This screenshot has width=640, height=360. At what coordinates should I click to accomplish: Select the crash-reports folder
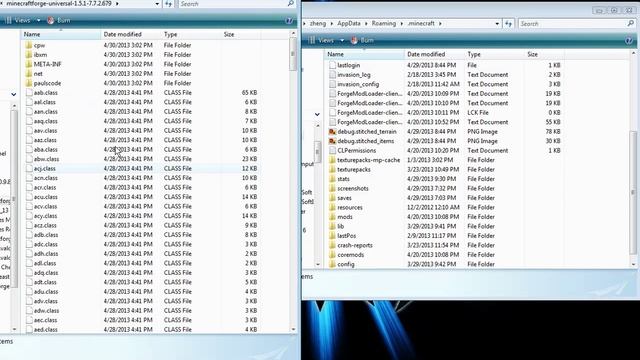(354, 245)
